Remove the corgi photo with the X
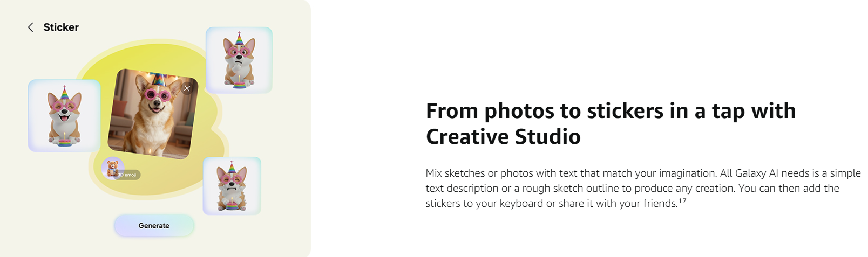 187,88
